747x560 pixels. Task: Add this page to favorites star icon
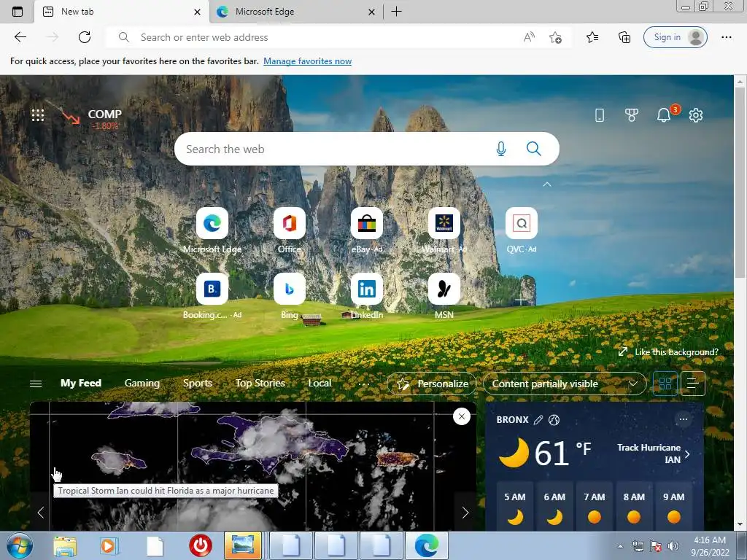tap(555, 37)
